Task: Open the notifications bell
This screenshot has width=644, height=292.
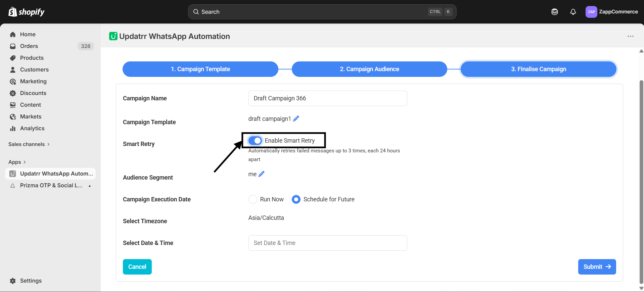Action: click(573, 12)
